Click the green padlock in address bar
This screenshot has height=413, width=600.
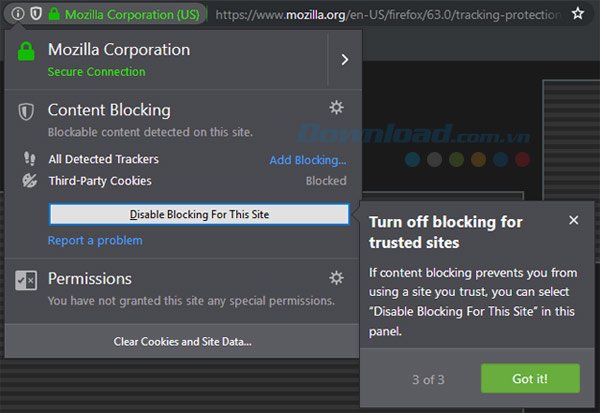[56, 14]
